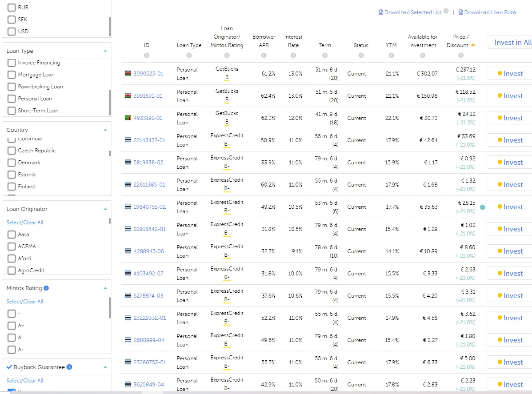Open loan ID 3990525-01

pyautogui.click(x=148, y=74)
